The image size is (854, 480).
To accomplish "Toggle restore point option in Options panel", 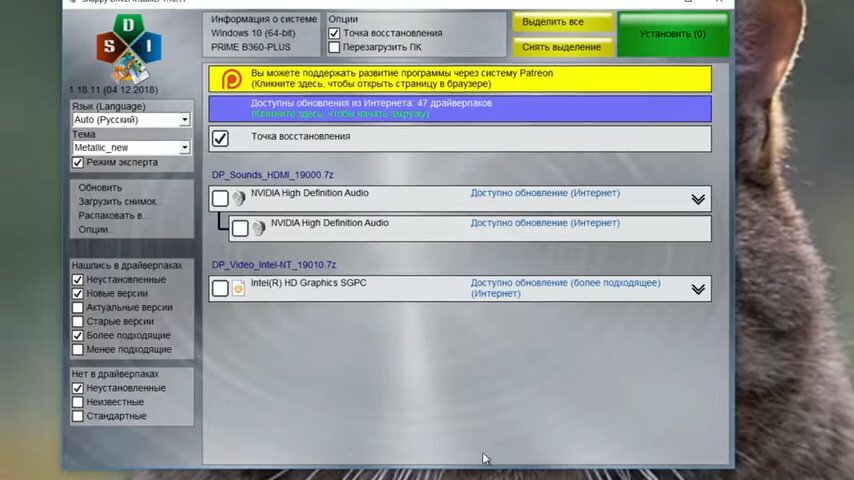I will click(x=334, y=33).
